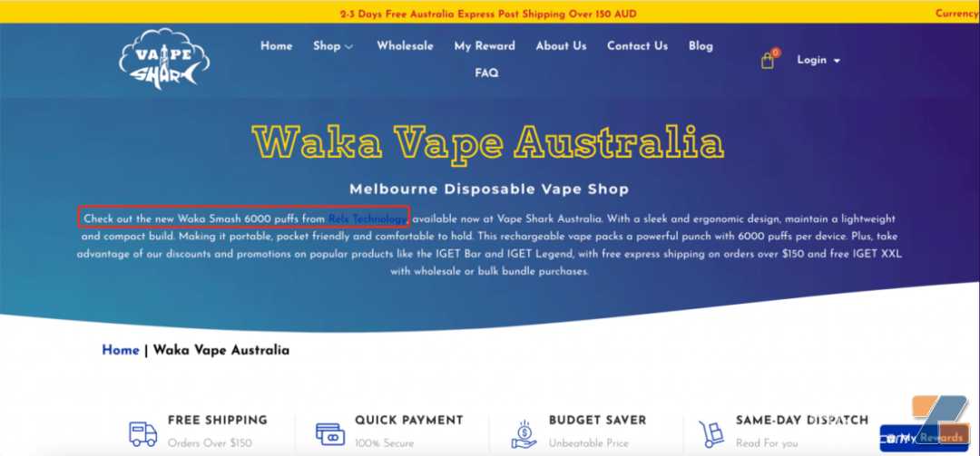Click the Budget Saver money icon

click(524, 433)
